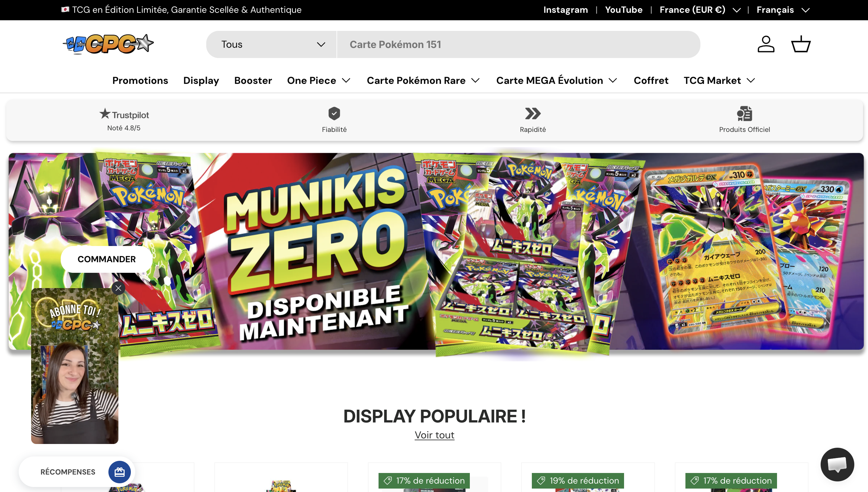868x492 pixels.
Task: Expand the France (EUR €) country selector
Action: (700, 10)
